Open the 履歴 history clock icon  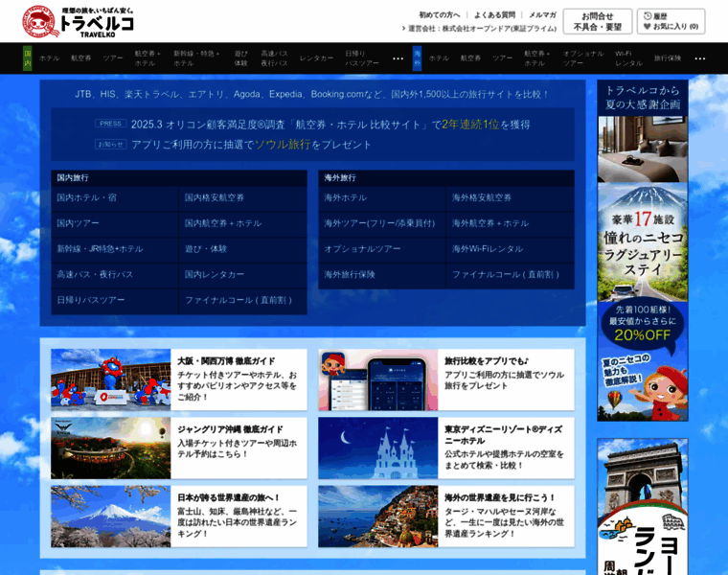click(x=648, y=15)
